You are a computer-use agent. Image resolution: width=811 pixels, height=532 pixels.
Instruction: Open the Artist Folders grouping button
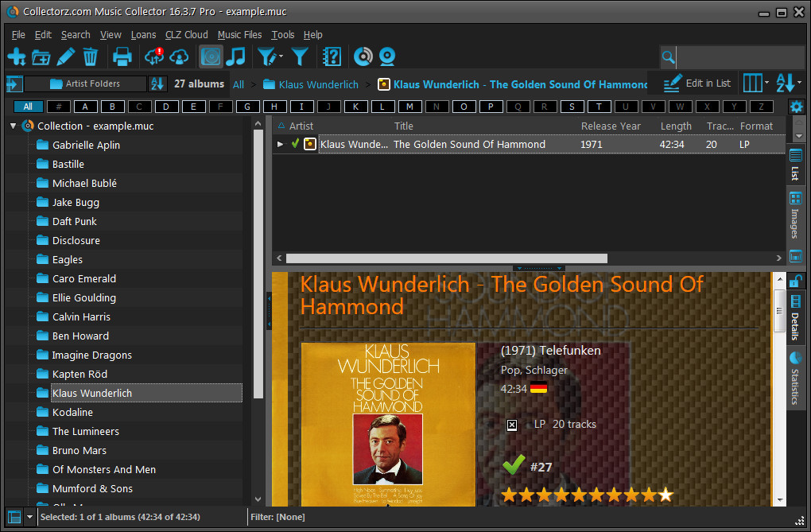coord(85,83)
